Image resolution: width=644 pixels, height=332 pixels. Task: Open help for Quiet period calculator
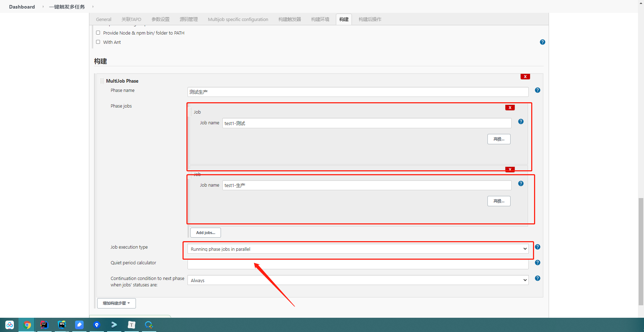537,263
